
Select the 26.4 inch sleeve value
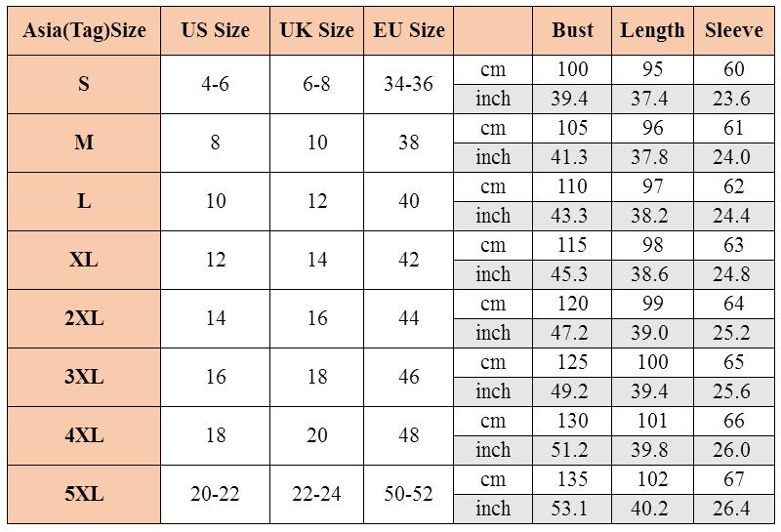coord(734,509)
